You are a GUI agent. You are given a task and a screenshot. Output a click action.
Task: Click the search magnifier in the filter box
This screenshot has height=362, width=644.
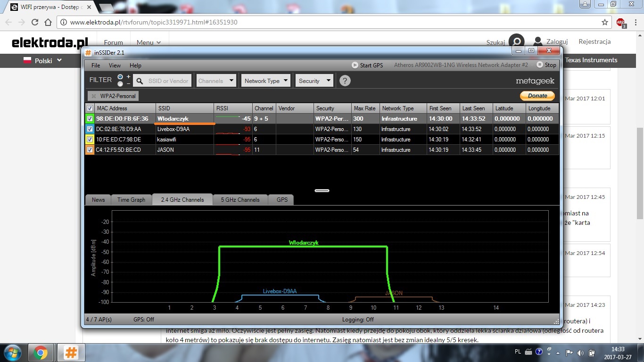[x=140, y=81]
